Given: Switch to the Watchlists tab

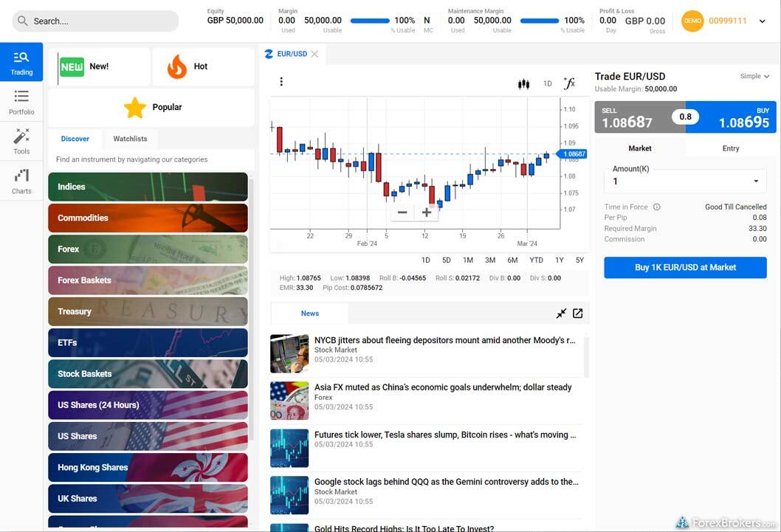Looking at the screenshot, I should tap(130, 139).
